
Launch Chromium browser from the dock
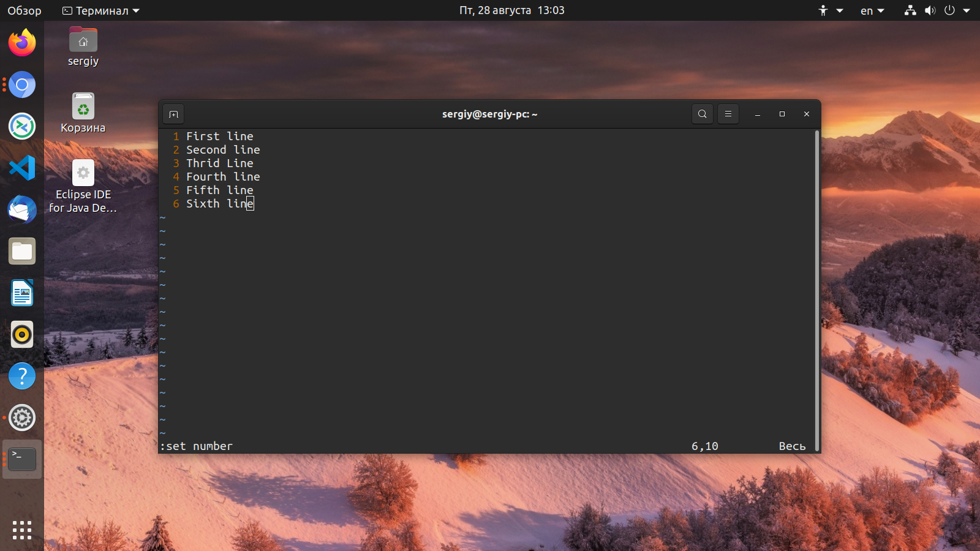click(22, 84)
